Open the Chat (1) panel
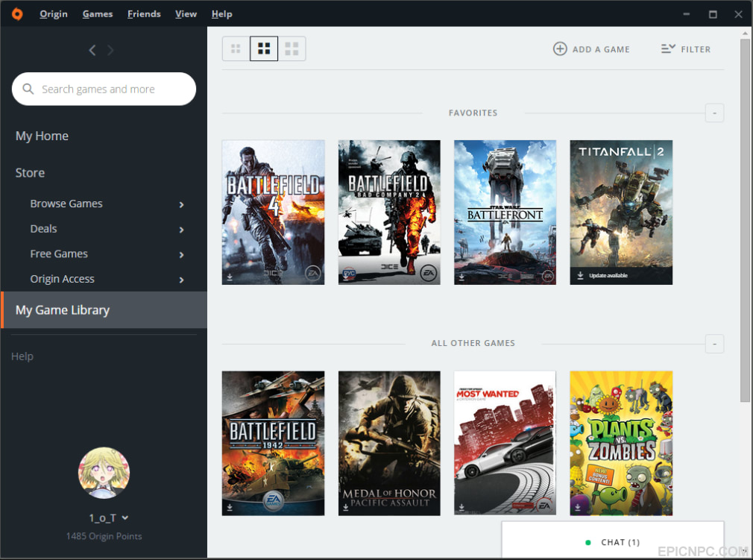The height and width of the screenshot is (560, 753). tap(613, 542)
